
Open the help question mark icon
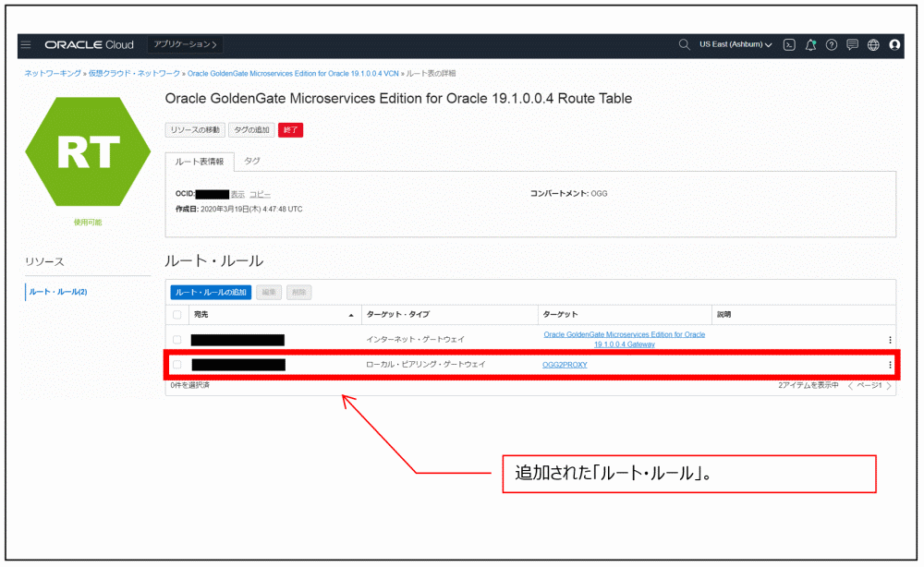coord(832,44)
